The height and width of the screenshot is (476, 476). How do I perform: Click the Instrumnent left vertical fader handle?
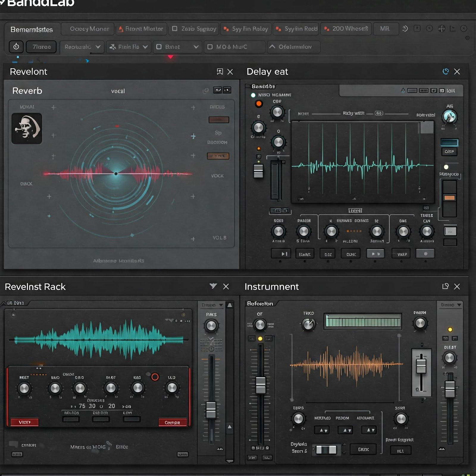coord(261,385)
